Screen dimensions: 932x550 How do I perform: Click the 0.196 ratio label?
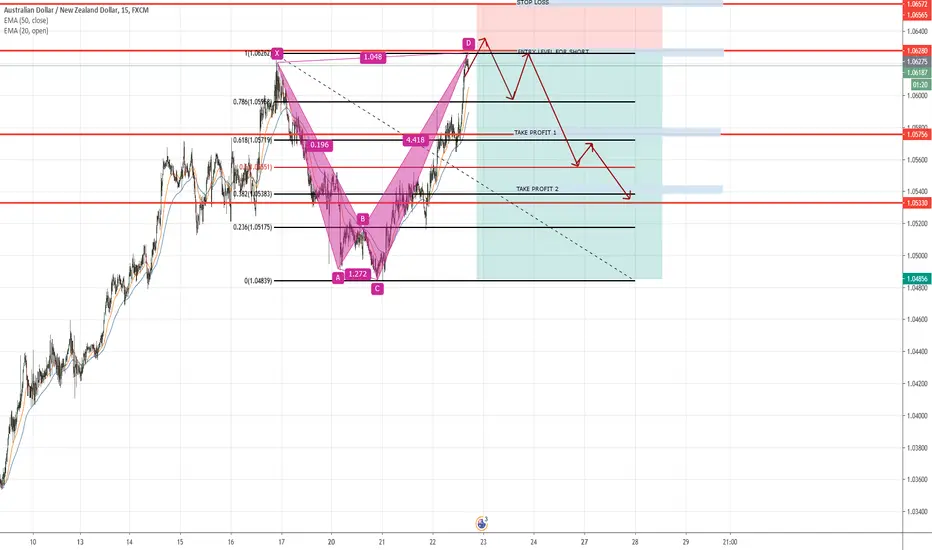pos(319,145)
